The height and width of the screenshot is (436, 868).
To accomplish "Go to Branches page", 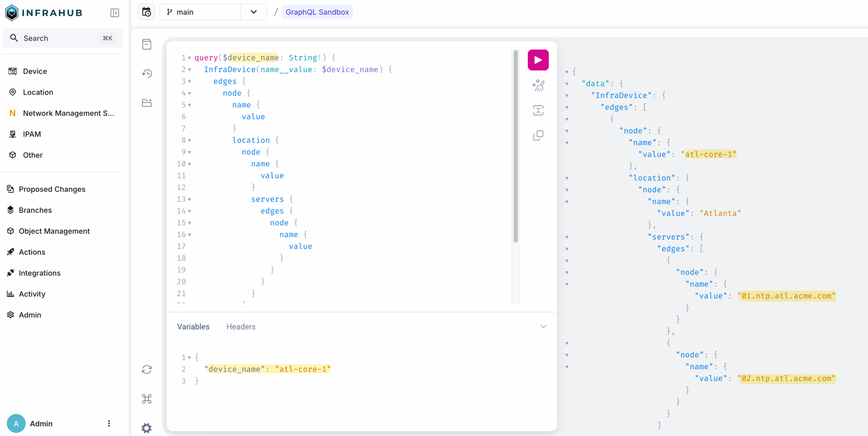I will [x=62, y=210].
